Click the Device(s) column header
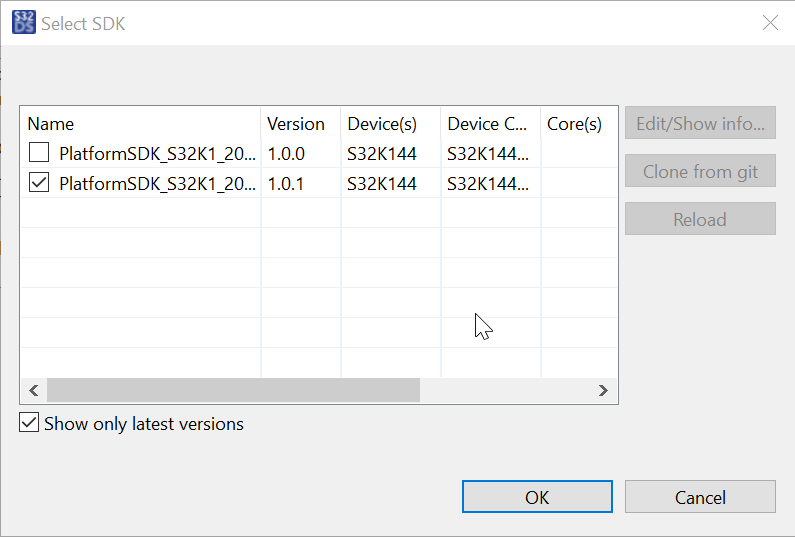 tap(391, 124)
